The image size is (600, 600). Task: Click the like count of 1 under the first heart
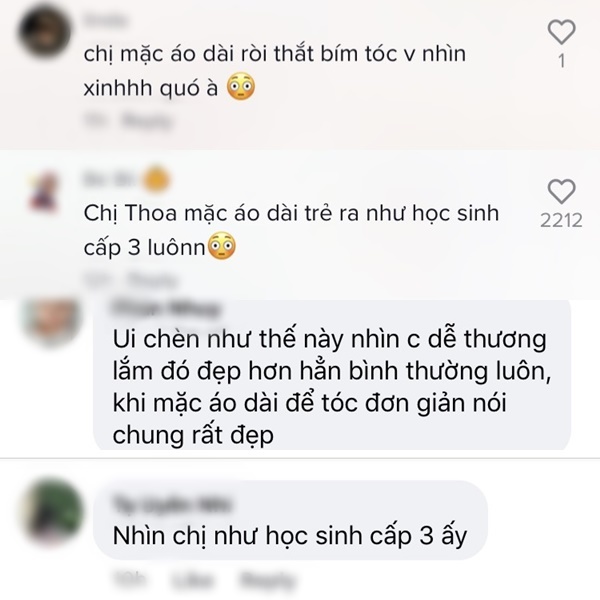tap(561, 61)
